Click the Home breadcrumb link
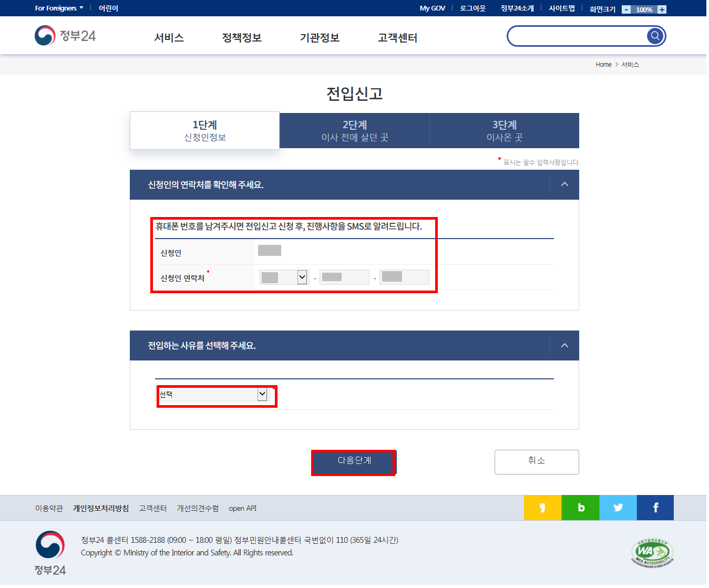The height and width of the screenshot is (588, 709). coord(603,65)
